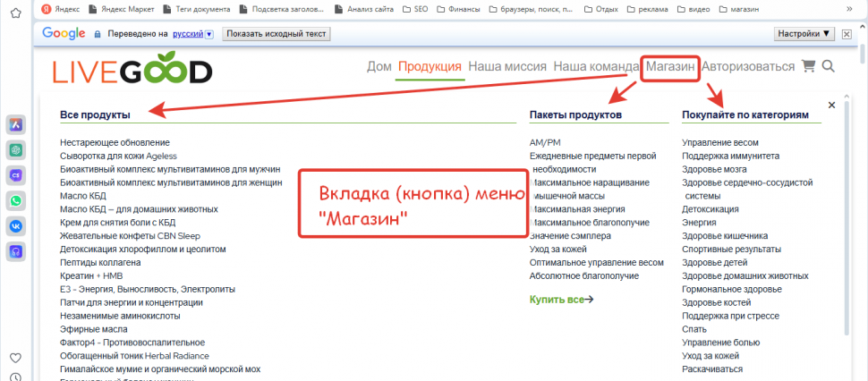Open the Подсветка заголов... bookmark

click(x=281, y=9)
